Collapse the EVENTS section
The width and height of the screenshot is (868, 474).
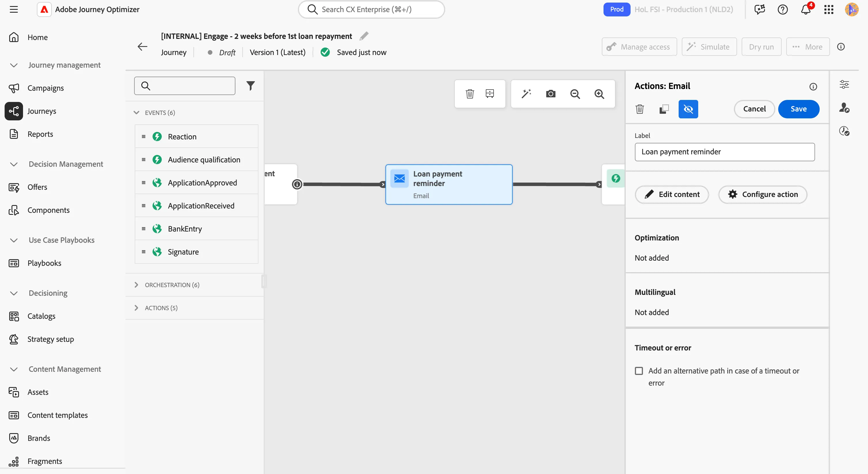(136, 113)
